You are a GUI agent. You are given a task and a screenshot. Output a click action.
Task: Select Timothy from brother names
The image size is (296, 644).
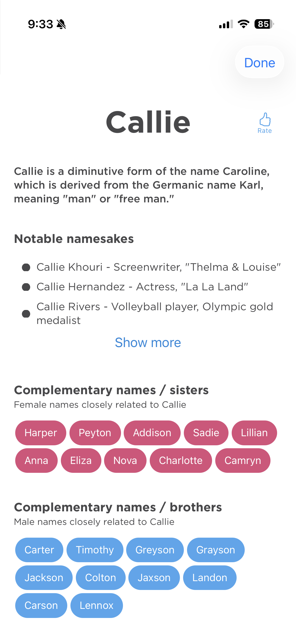tap(95, 550)
